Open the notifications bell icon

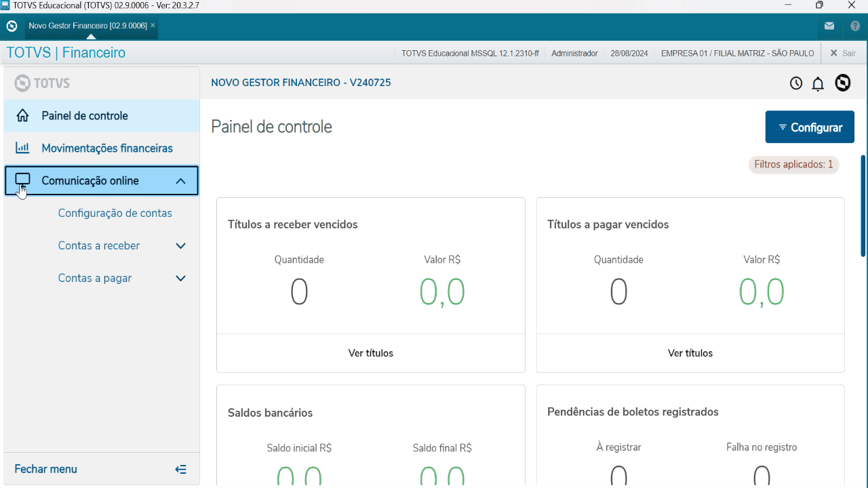pyautogui.click(x=818, y=83)
